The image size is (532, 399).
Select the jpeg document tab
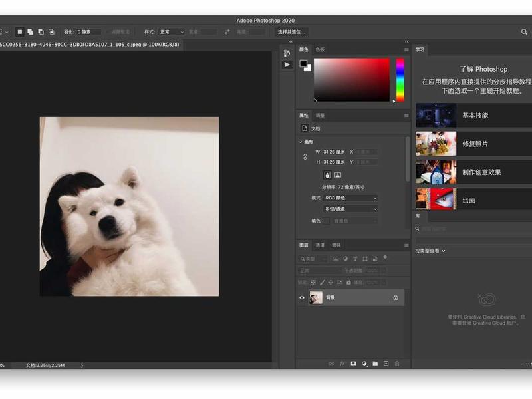click(91, 45)
